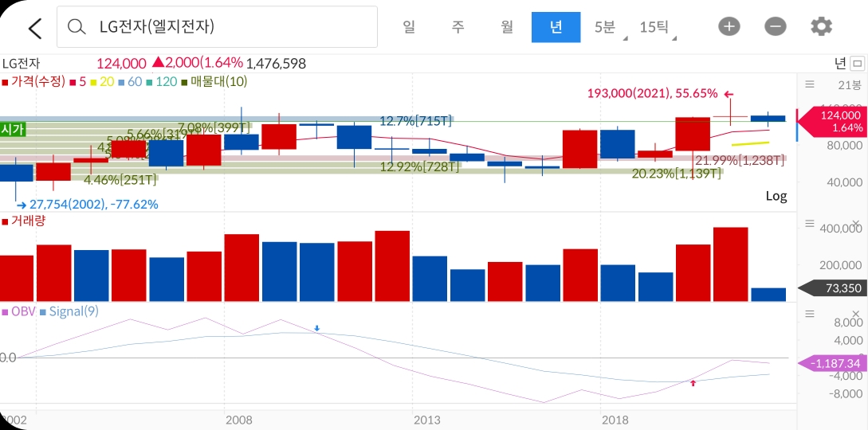Image resolution: width=868 pixels, height=430 pixels.
Task: Tap the back arrow icon
Action: (35, 28)
